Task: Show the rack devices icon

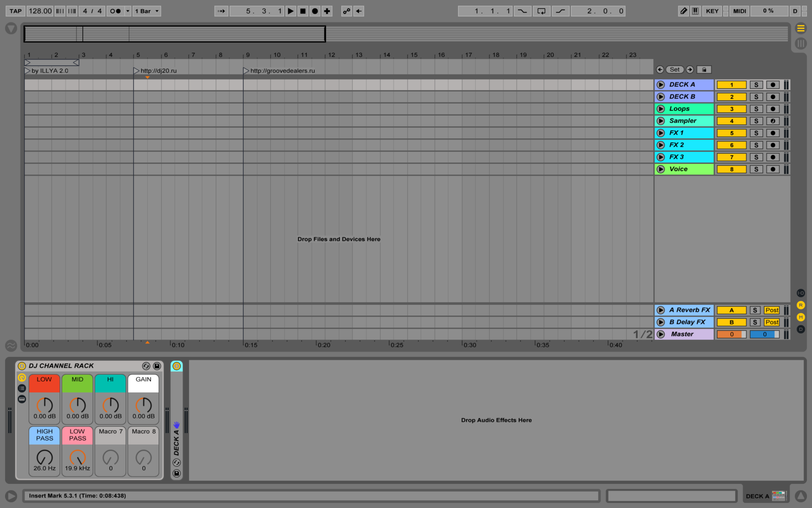Action: click(x=22, y=399)
